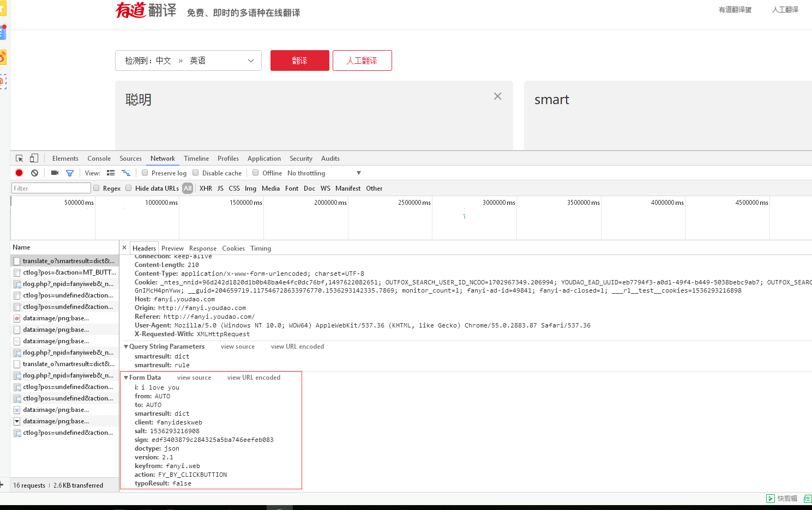This screenshot has width=812, height=510.
Task: Click the source text box containing 聪明
Action: pos(314,116)
